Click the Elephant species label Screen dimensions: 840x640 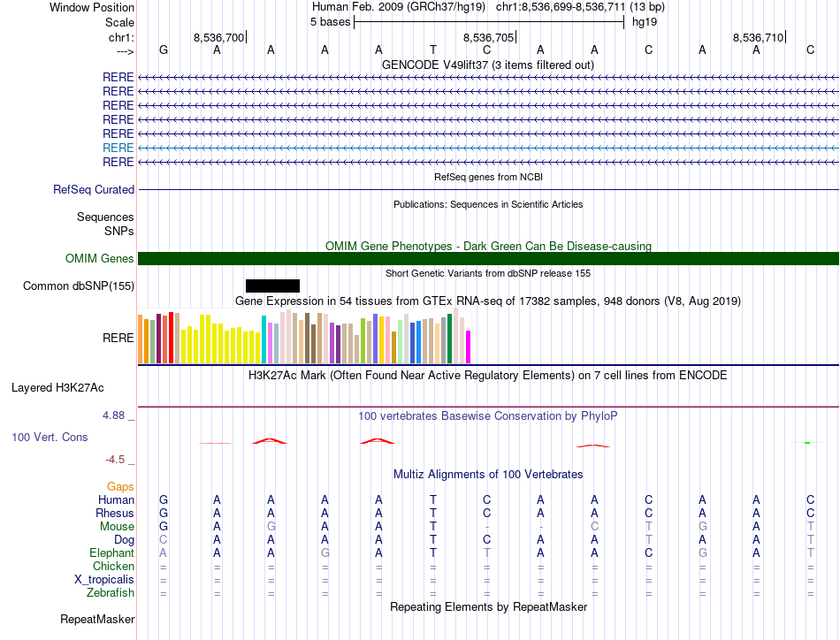(111, 552)
